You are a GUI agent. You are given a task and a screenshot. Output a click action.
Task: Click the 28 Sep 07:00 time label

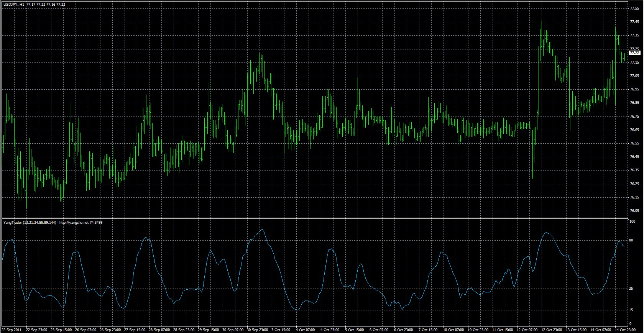pos(160,330)
